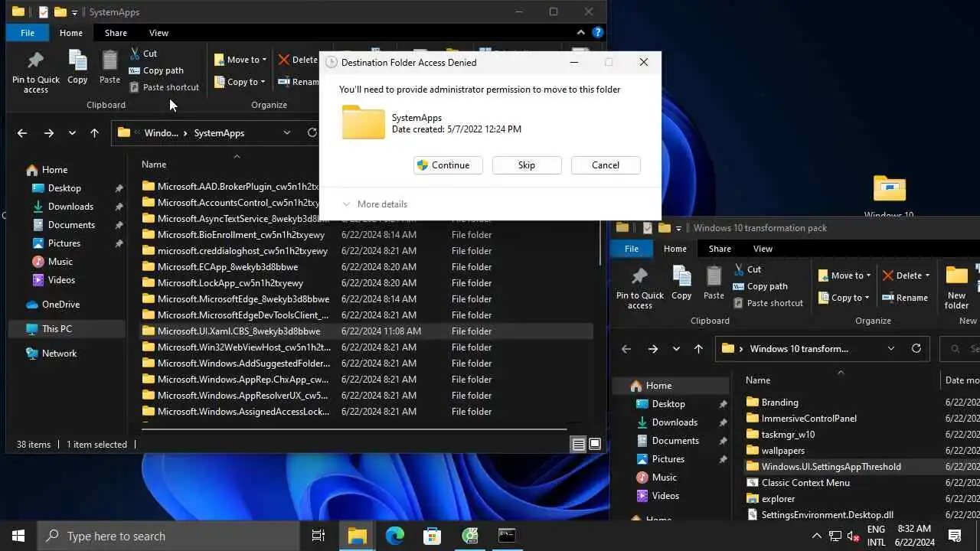Click Skip in the access denied dialog
Image resolution: width=980 pixels, height=551 pixels.
[527, 165]
